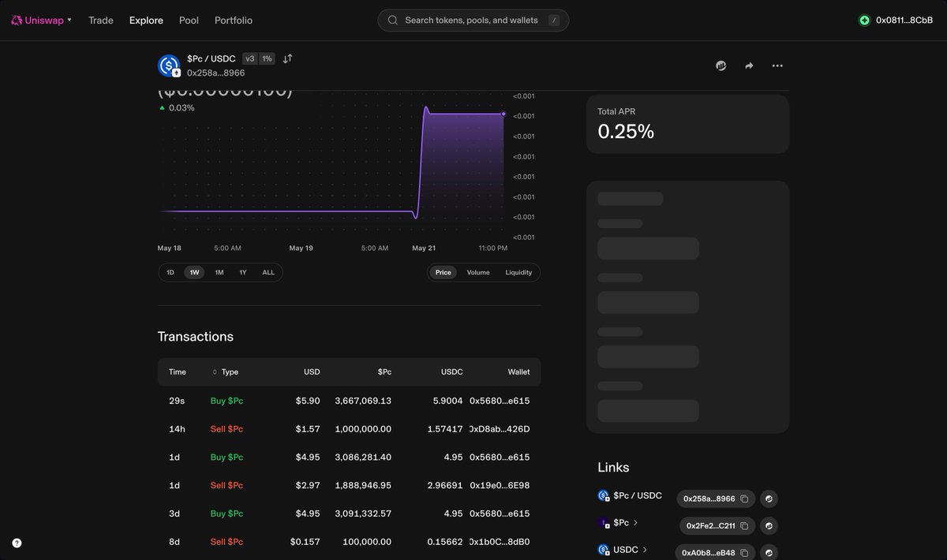
Task: Open the block explorer icon in the pool header
Action: 721,65
